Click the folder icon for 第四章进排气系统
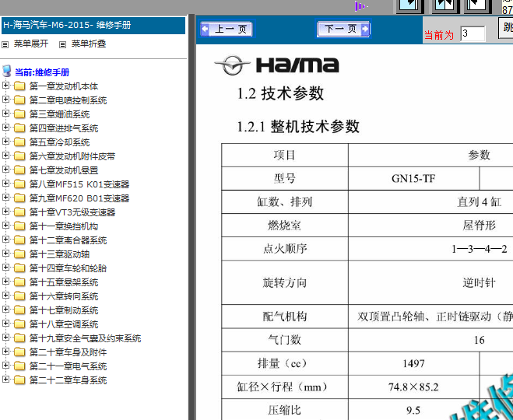 [x=19, y=128]
